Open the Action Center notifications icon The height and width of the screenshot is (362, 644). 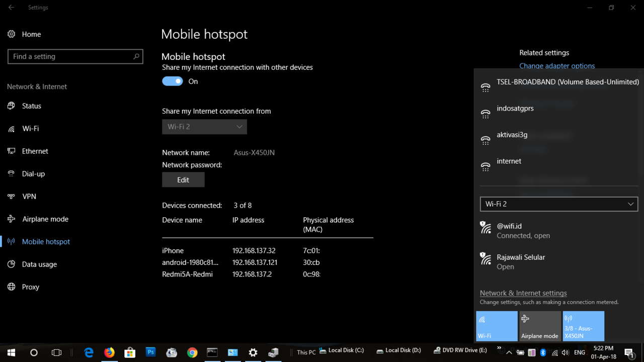(x=629, y=353)
